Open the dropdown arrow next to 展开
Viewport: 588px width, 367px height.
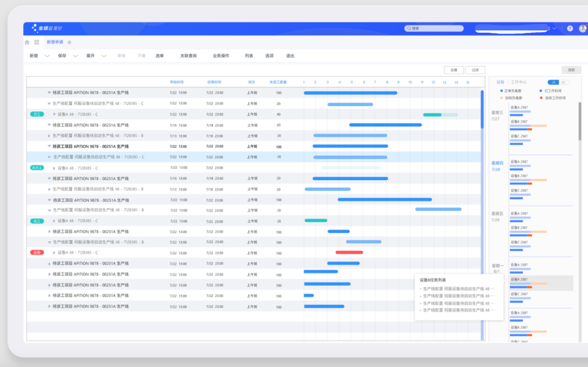pyautogui.click(x=104, y=56)
